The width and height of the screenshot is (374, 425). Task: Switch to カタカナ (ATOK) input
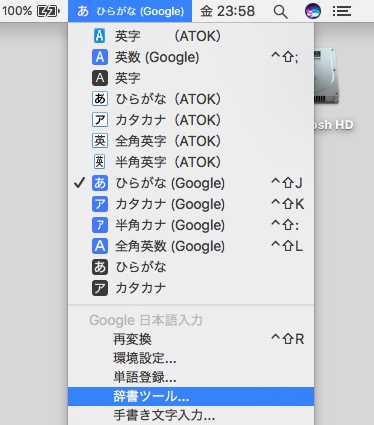click(191, 120)
